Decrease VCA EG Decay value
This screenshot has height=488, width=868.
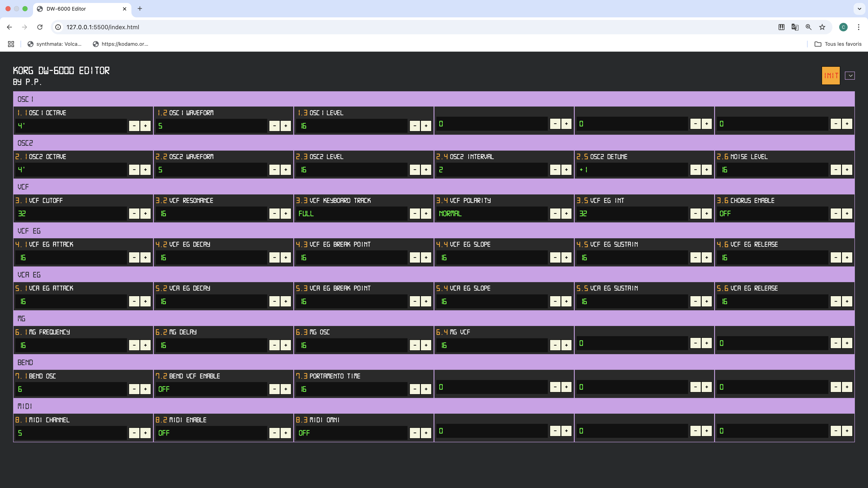click(x=275, y=301)
